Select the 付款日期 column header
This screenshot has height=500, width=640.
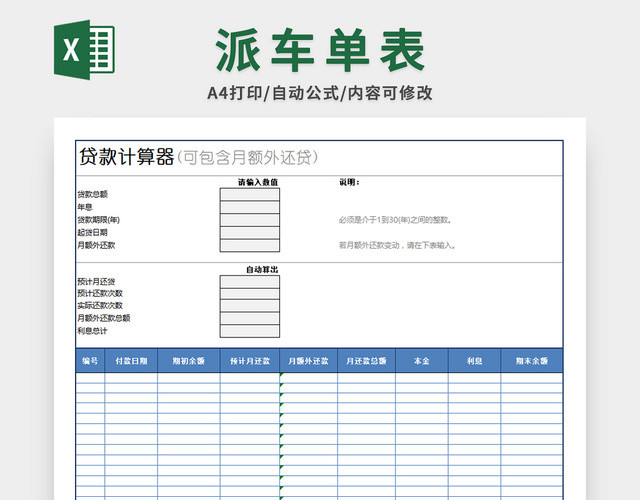pyautogui.click(x=131, y=361)
